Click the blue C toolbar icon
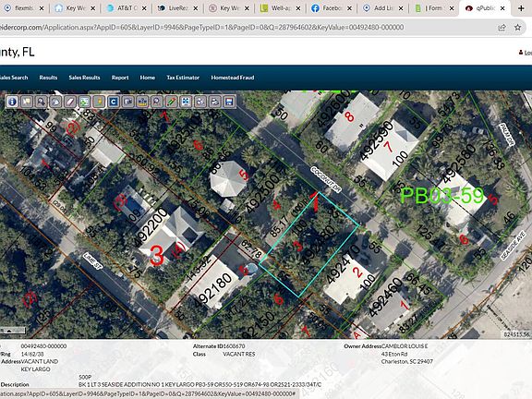532x399 pixels. 114,102
